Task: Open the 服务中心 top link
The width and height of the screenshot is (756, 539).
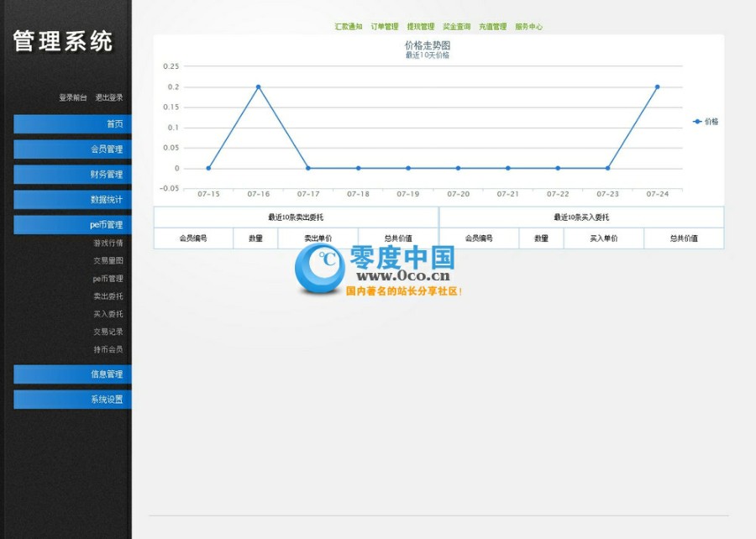Action: pos(529,27)
